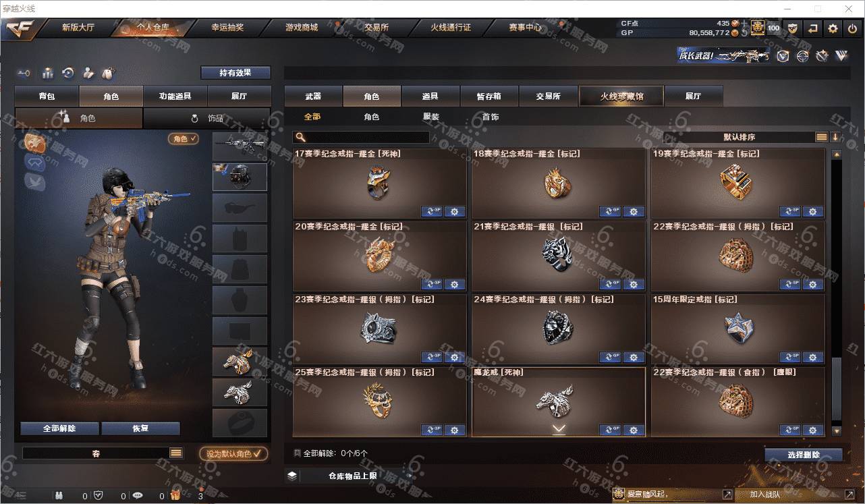Click the chat bubble icon in status bar
The width and height of the screenshot is (865, 504).
coord(138,495)
